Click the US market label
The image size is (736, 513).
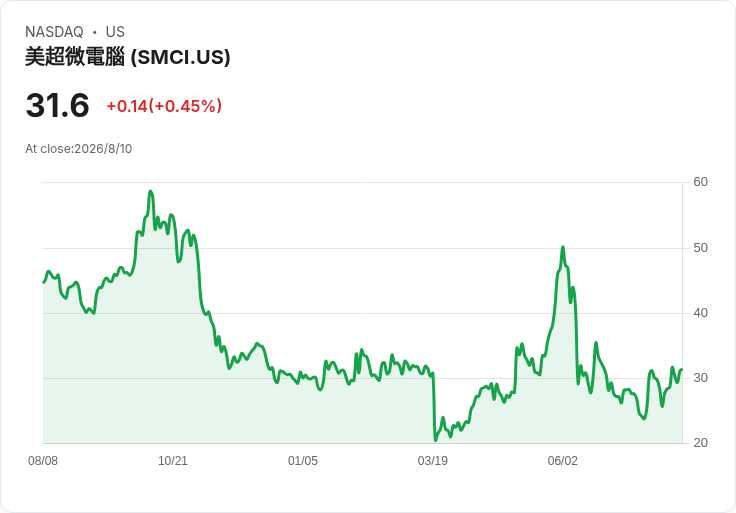click(115, 32)
